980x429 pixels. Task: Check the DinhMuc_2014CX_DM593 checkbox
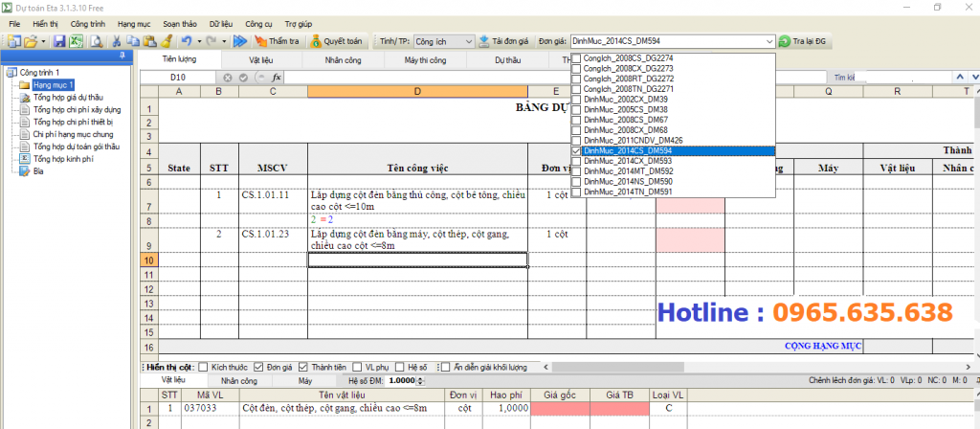575,161
